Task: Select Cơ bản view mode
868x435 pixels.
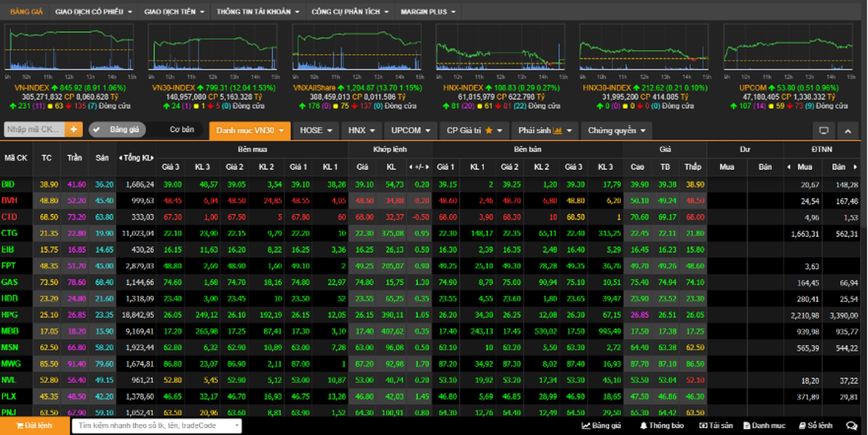Action: click(182, 130)
